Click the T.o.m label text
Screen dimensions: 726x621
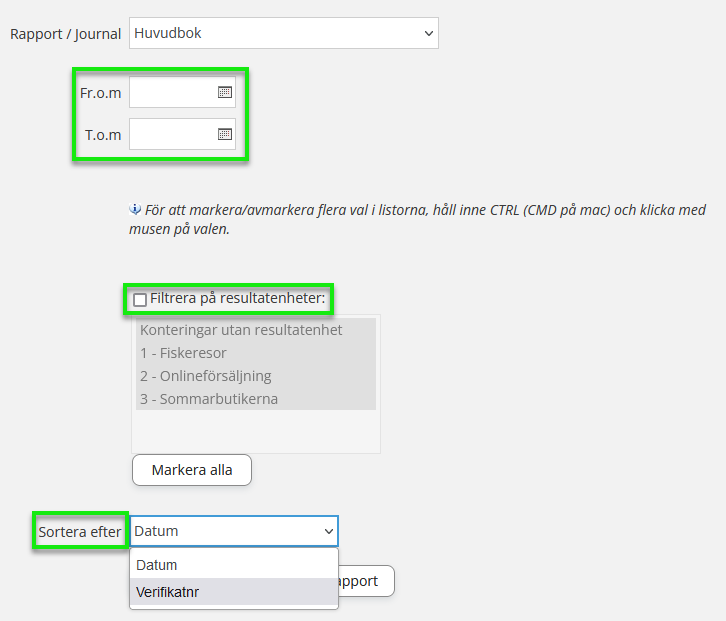tap(103, 134)
